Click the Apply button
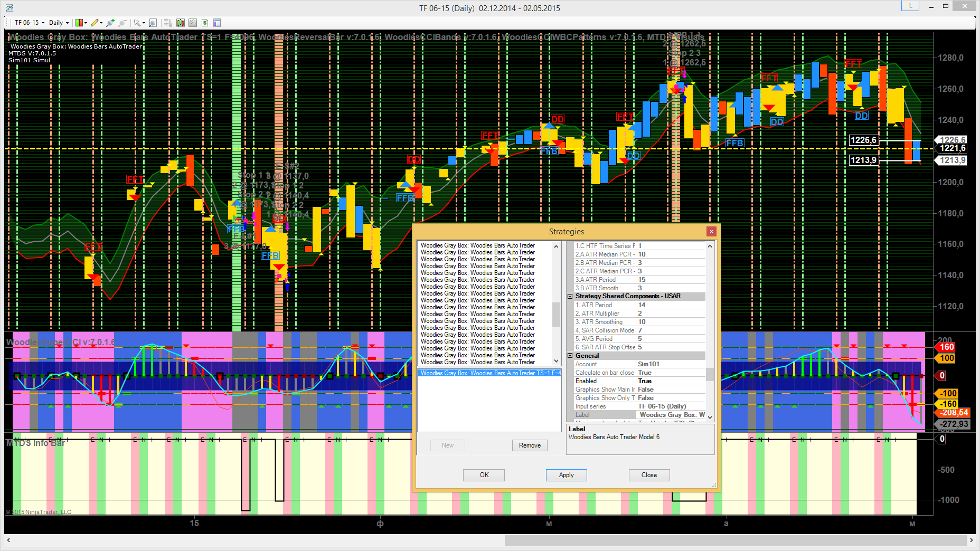980x551 pixels. (566, 475)
